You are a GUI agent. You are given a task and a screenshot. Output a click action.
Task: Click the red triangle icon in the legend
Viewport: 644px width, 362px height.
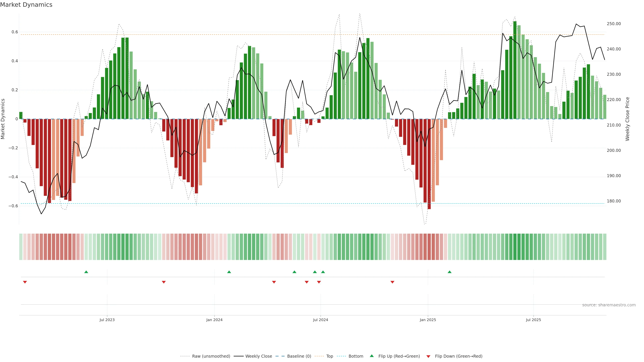428,356
